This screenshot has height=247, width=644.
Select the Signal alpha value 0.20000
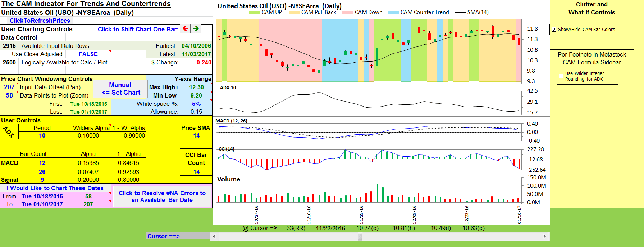[88, 180]
